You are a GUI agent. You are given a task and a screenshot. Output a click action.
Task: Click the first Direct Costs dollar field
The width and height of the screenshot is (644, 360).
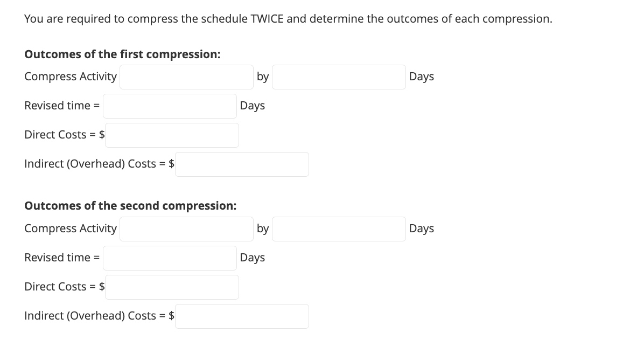coord(172,135)
